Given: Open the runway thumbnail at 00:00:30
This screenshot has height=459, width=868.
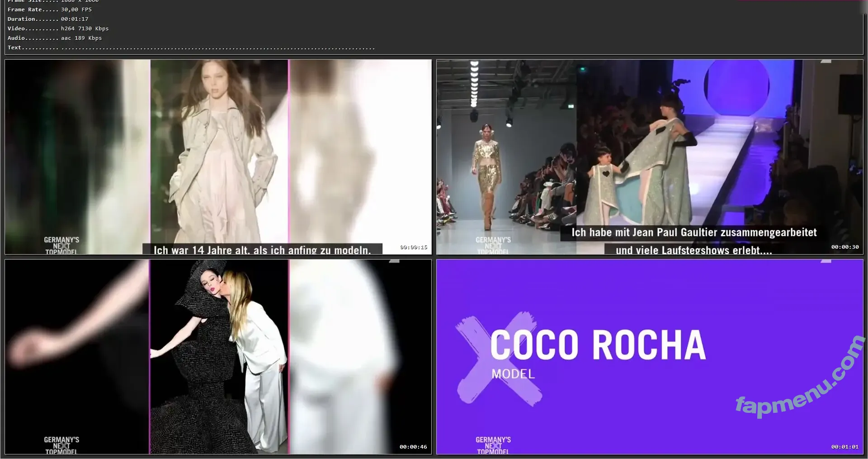Looking at the screenshot, I should click(x=650, y=157).
